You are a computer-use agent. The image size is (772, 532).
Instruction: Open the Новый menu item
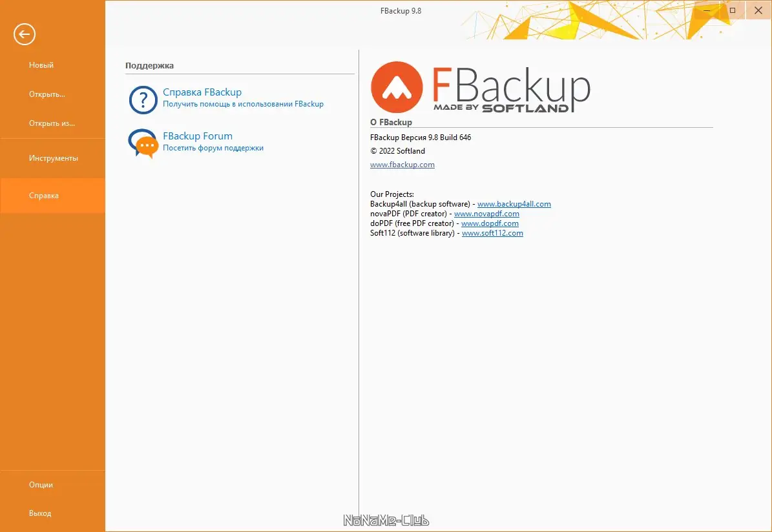tap(41, 65)
